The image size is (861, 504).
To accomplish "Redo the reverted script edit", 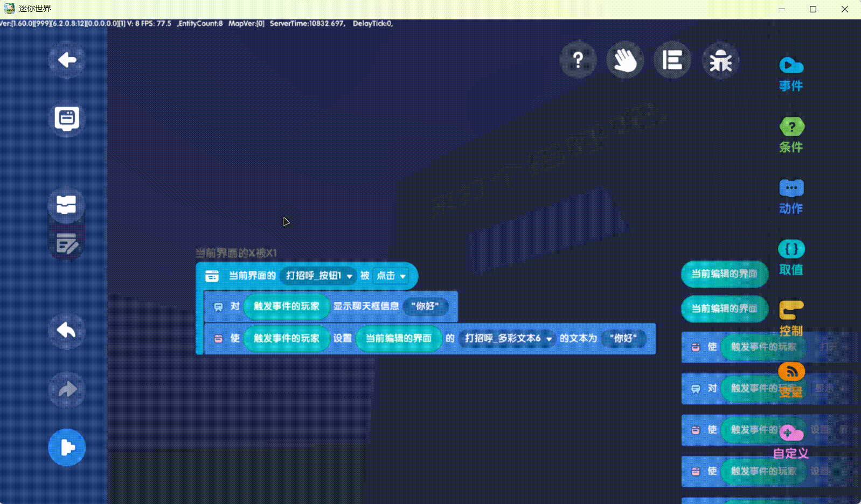I will click(x=67, y=390).
